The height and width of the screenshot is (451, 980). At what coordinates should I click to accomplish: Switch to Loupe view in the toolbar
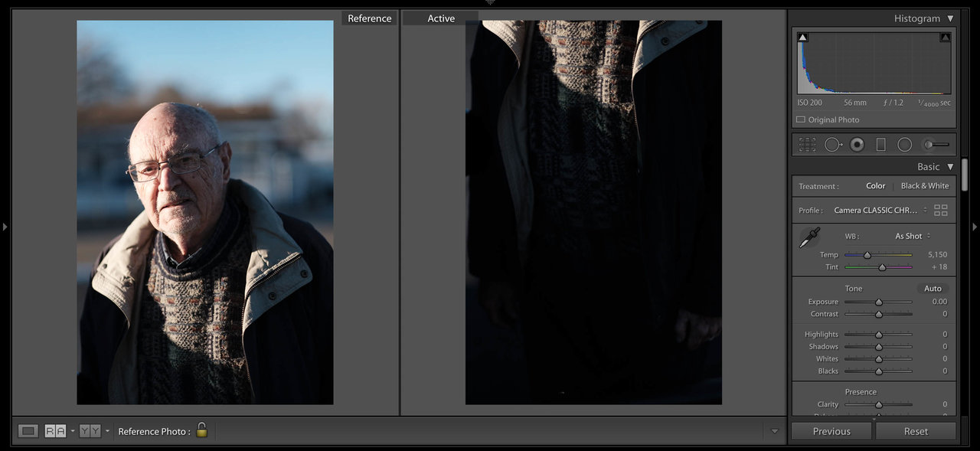[x=28, y=431]
